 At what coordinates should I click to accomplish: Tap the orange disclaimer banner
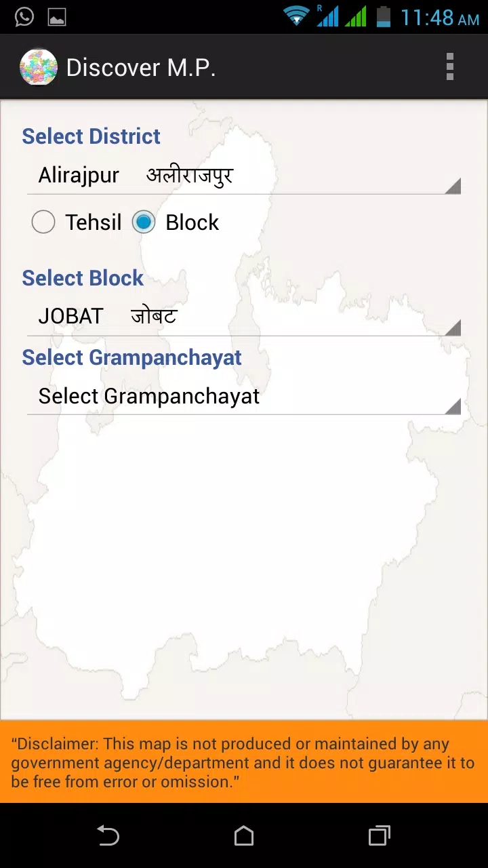pyautogui.click(x=244, y=762)
